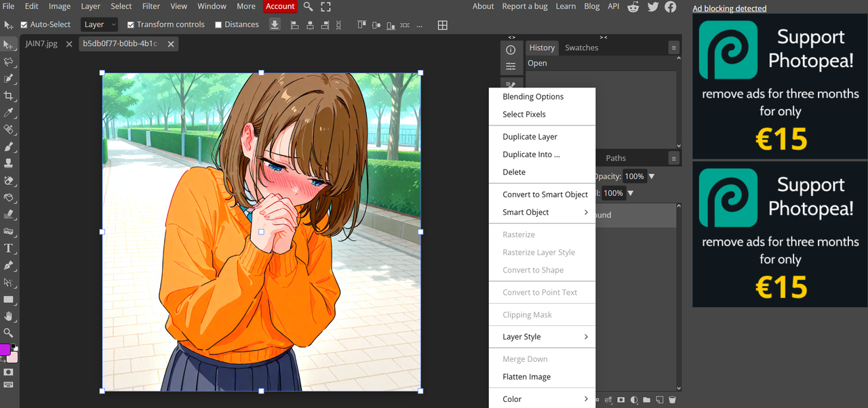Toggle Distances checkbox
This screenshot has width=868, height=408.
click(218, 24)
